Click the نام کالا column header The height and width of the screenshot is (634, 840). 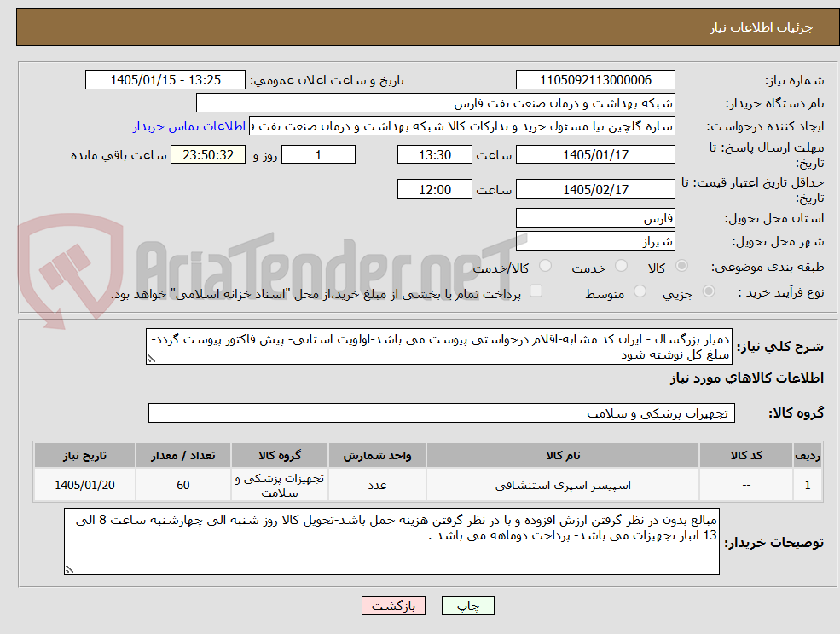[x=563, y=456]
